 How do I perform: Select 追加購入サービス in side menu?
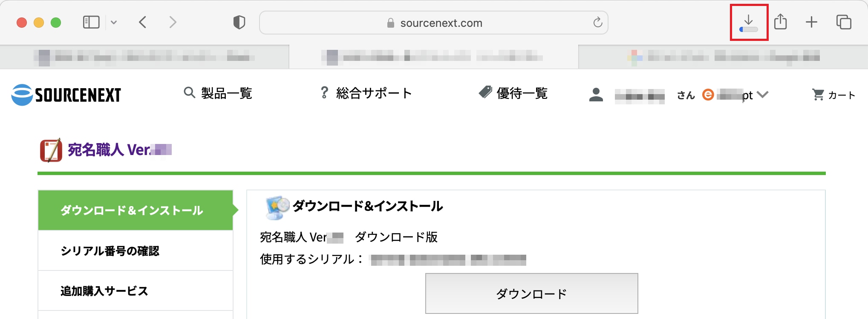coord(136,291)
